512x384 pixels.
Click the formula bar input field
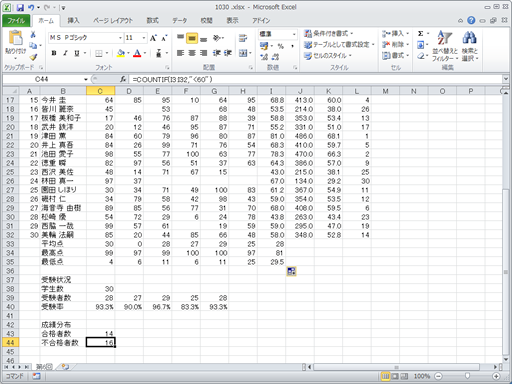315,79
